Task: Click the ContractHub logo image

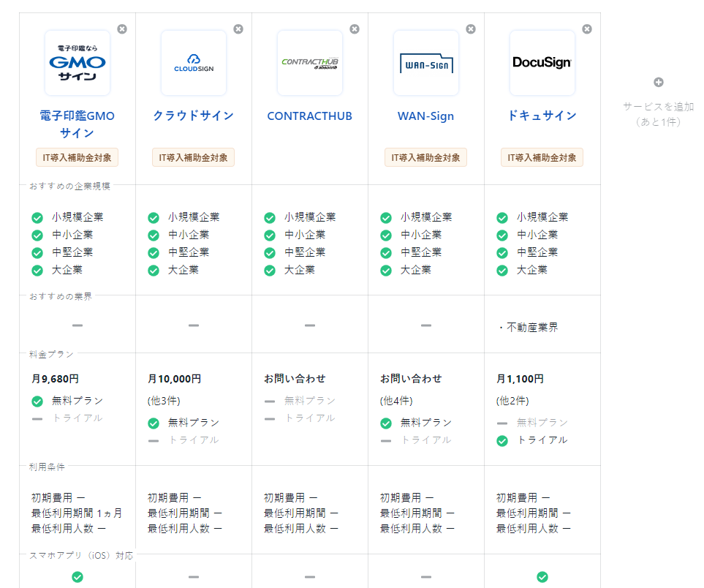Action: click(x=310, y=63)
